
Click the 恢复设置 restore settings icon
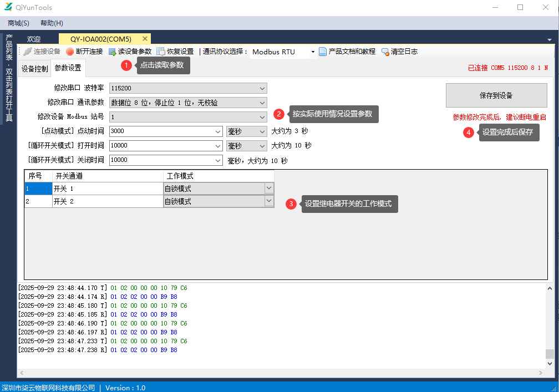click(161, 52)
